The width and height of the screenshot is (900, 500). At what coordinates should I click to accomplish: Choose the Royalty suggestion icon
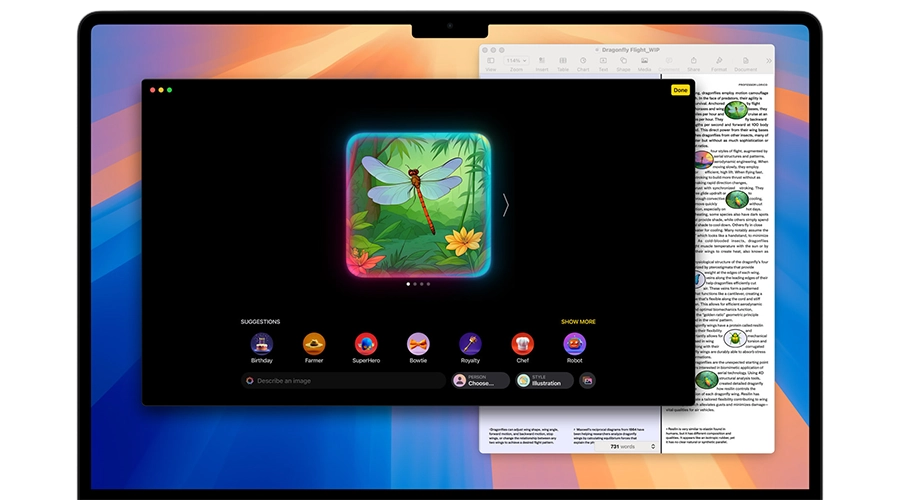tap(470, 344)
